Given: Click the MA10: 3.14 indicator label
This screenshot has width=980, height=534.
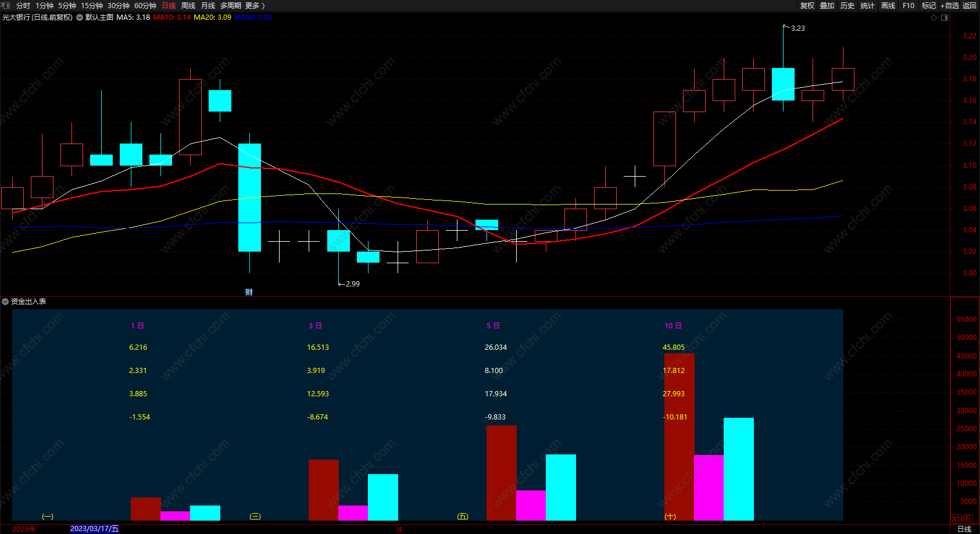Looking at the screenshot, I should (172, 17).
